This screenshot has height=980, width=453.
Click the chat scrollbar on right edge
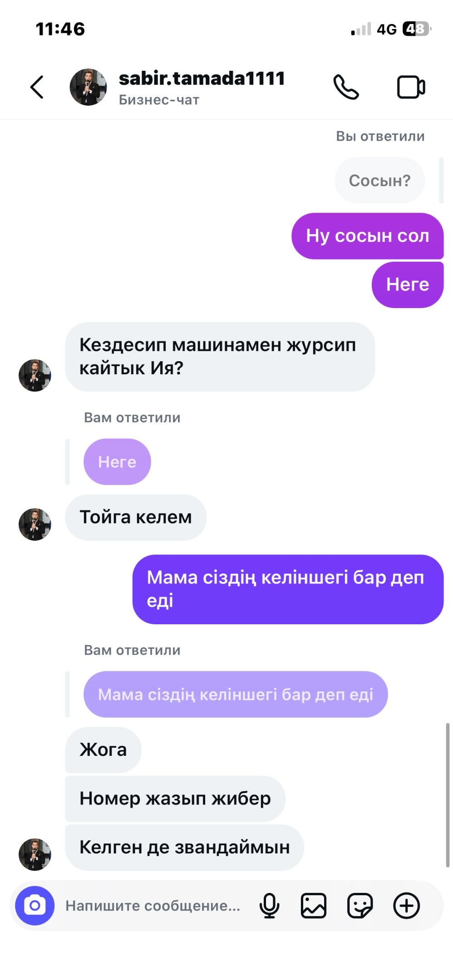click(448, 795)
